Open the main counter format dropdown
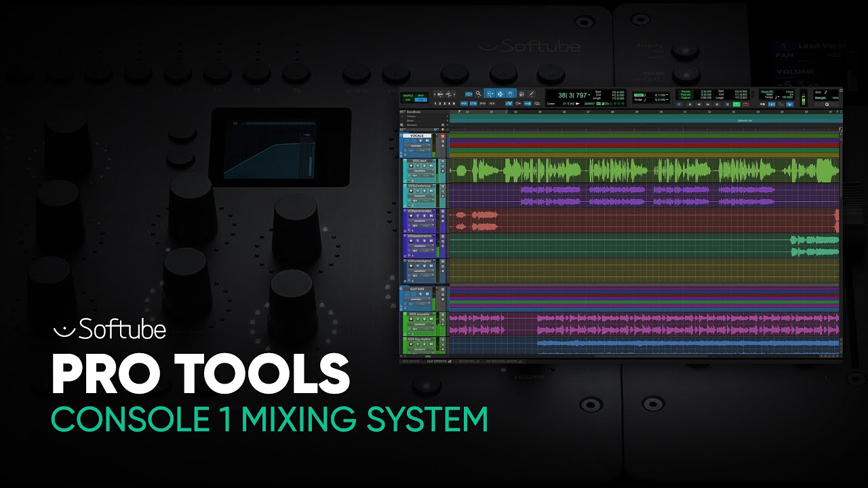This screenshot has height=488, width=868. click(589, 95)
